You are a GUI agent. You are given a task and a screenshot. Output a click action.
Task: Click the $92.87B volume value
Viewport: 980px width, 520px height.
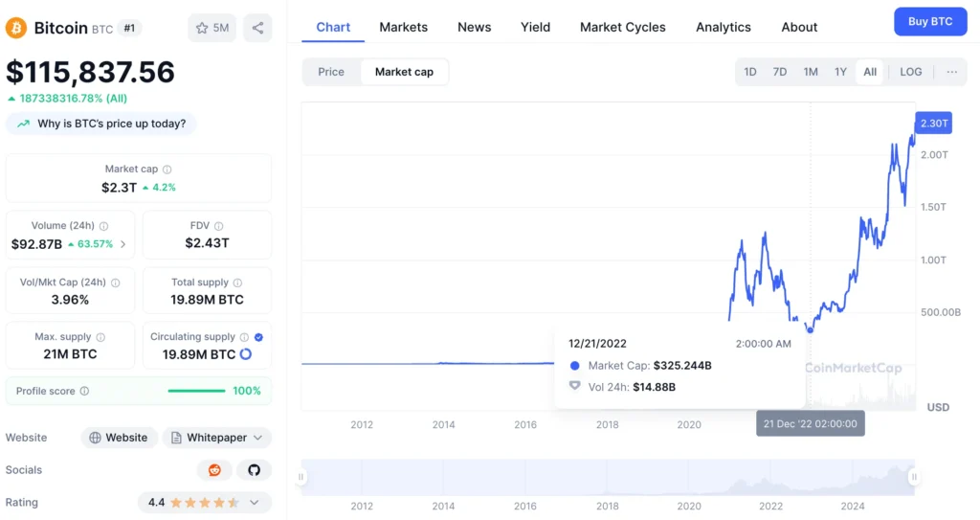pyautogui.click(x=37, y=244)
